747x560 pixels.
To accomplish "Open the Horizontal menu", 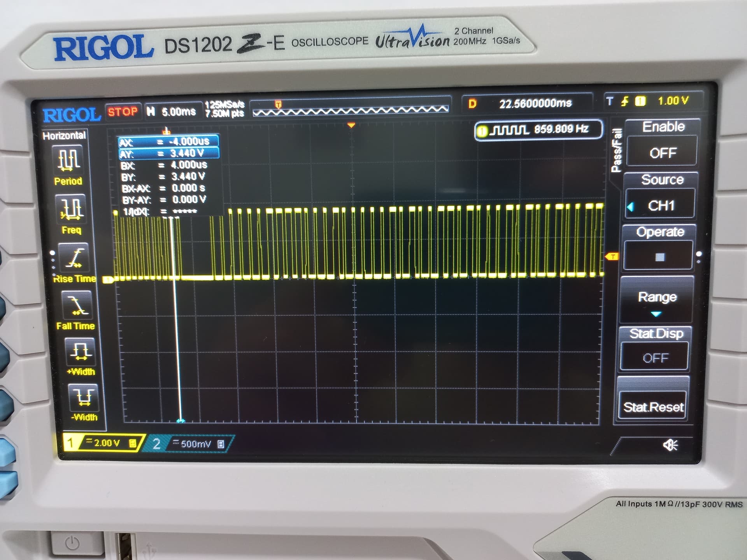I will click(x=64, y=136).
